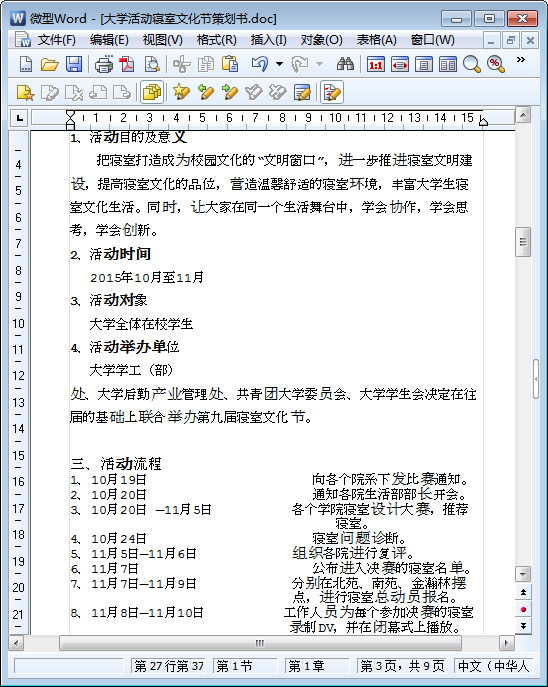Cut selection with scissors icon
This screenshot has width=548, height=687.
[181, 64]
